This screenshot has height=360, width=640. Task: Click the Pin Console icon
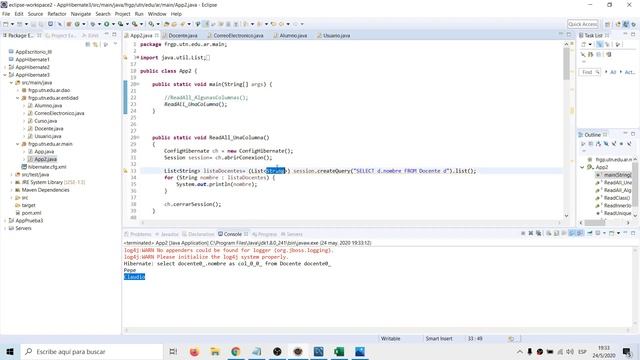pos(590,233)
